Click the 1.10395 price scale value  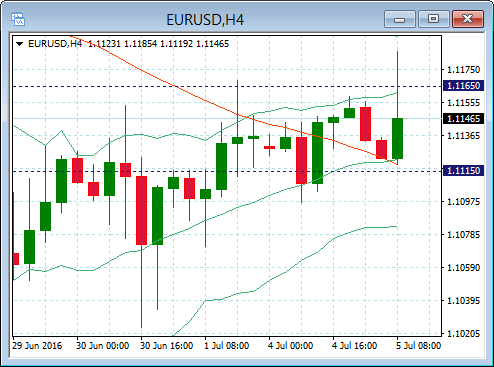[463, 301]
